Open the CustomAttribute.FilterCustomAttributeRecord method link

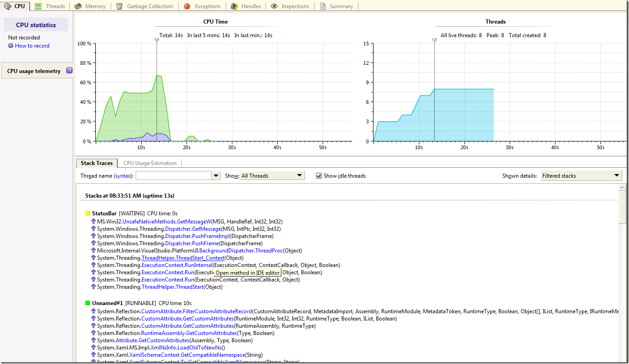pyautogui.click(x=197, y=311)
